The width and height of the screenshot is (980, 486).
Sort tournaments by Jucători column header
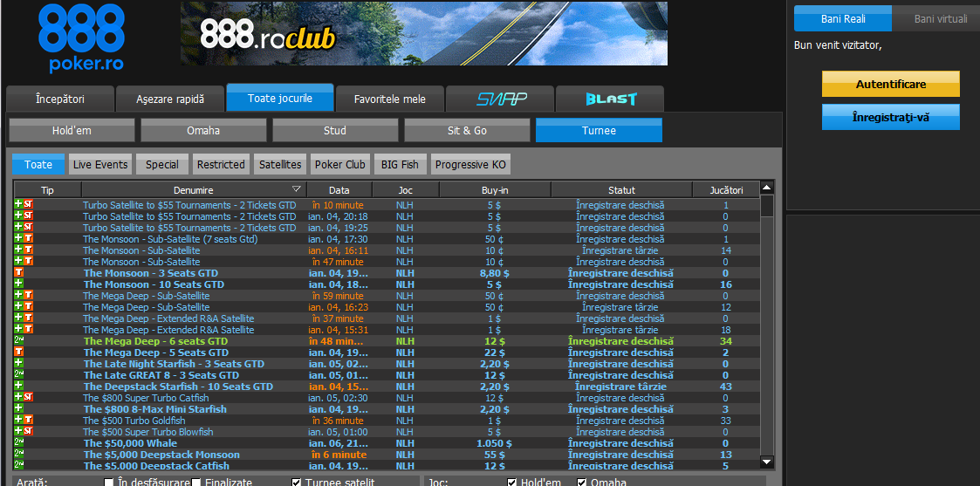726,190
